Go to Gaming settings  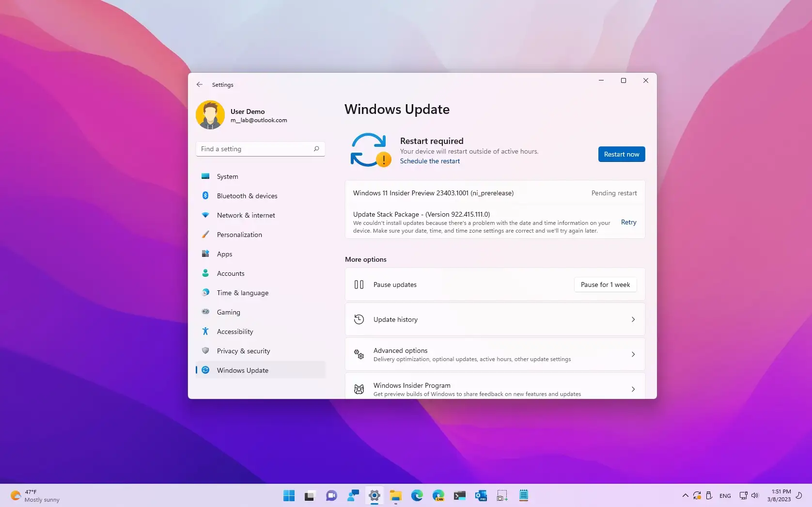coord(260,312)
